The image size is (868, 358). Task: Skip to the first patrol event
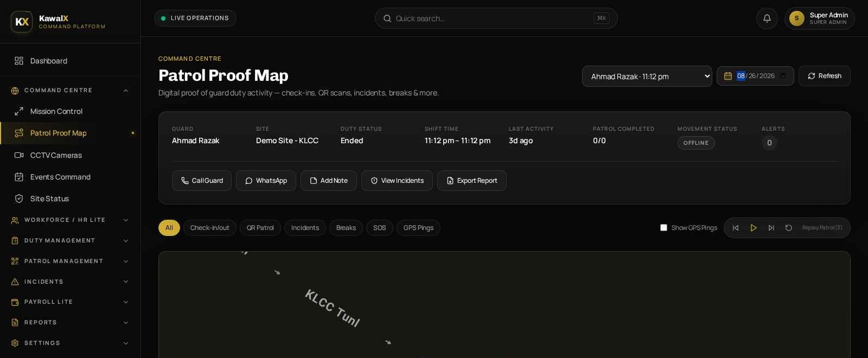736,228
